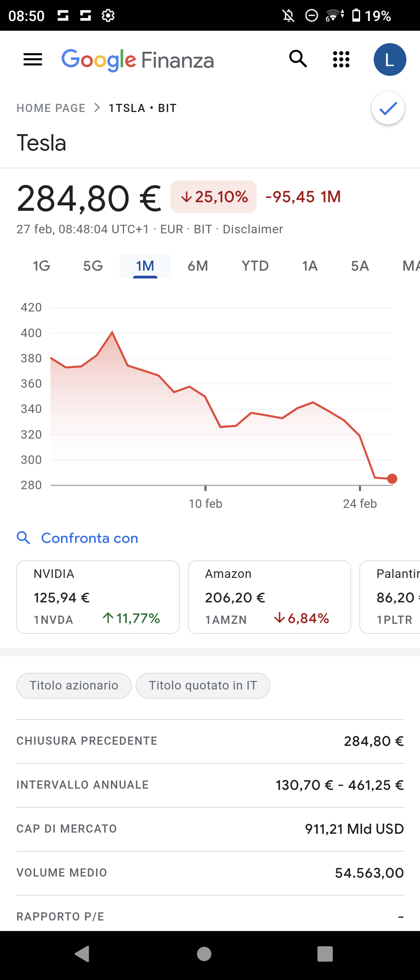Tap the search magnifier icon in header
The image size is (420, 980).
298,59
